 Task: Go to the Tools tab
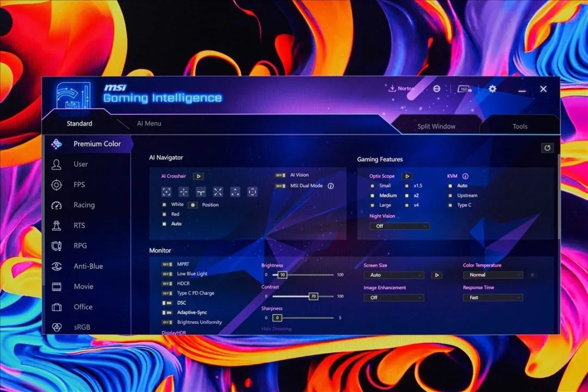[x=520, y=126]
